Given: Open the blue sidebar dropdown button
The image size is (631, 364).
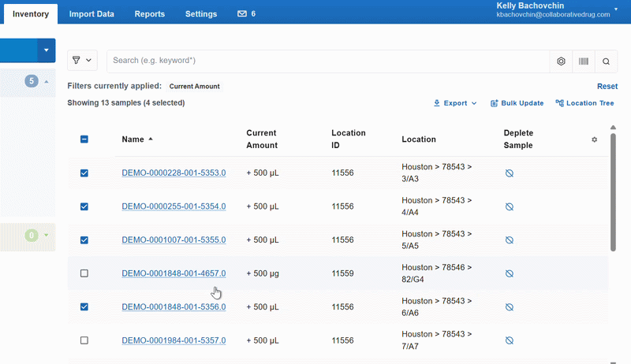Looking at the screenshot, I should 47,50.
